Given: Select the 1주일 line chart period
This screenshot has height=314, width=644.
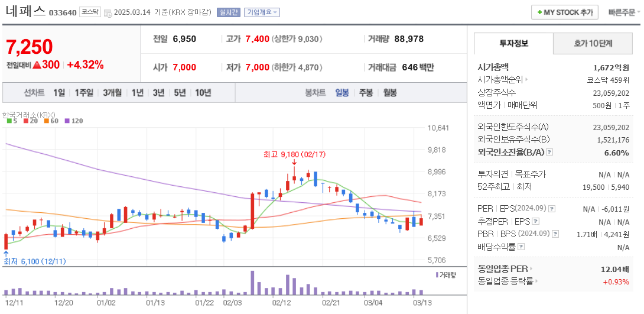Looking at the screenshot, I should pyautogui.click(x=84, y=93).
